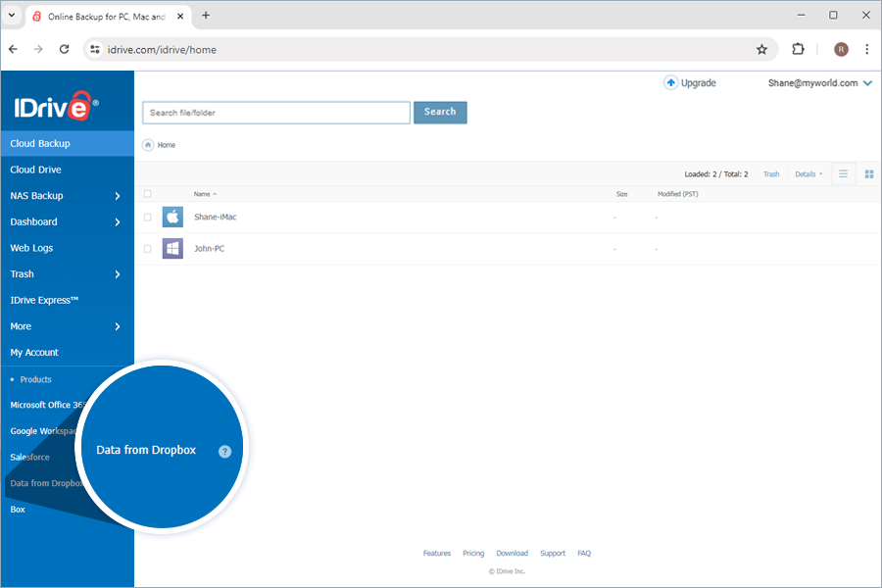This screenshot has height=588, width=882.
Task: Open the Support footer link
Action: point(553,553)
